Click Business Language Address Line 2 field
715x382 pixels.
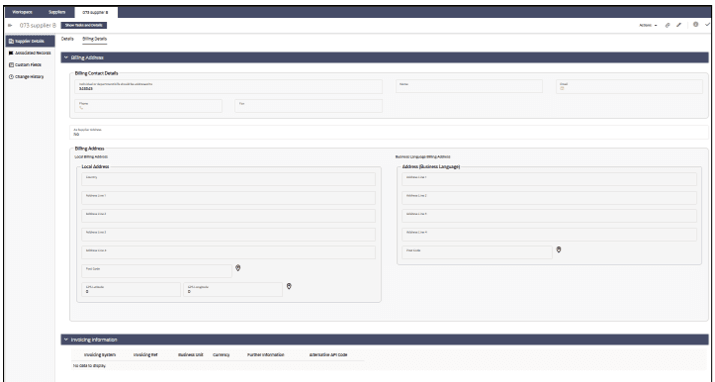pos(549,197)
